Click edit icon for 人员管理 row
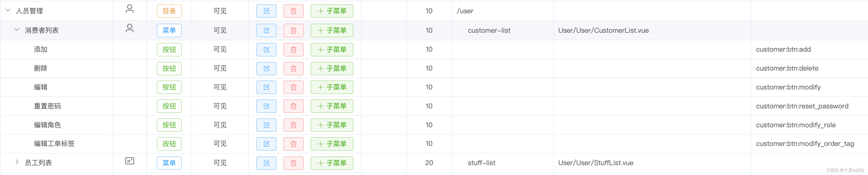The width and height of the screenshot is (868, 175). 266,11
